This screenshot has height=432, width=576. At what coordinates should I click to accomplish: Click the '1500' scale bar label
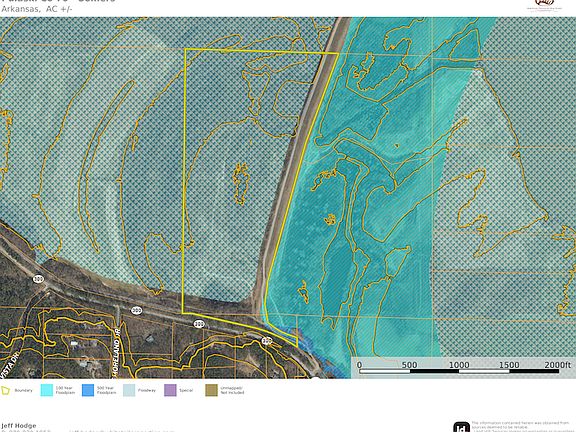click(509, 365)
